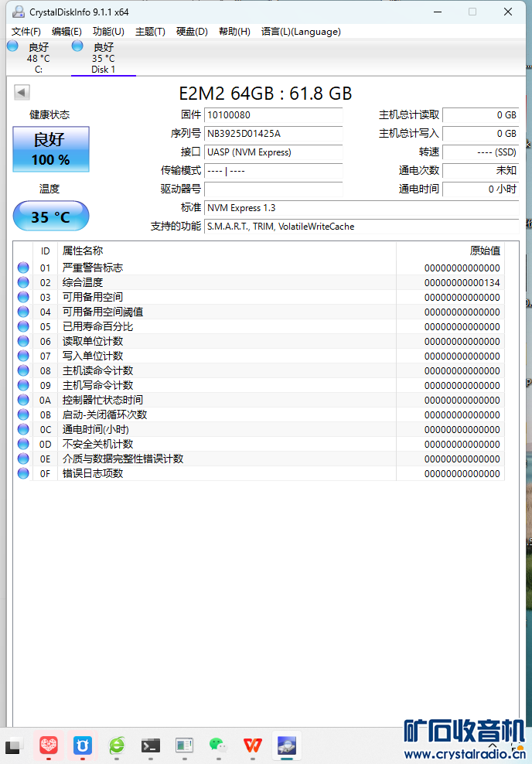Open the 硬盘(D) menu
The image size is (532, 764).
192,32
